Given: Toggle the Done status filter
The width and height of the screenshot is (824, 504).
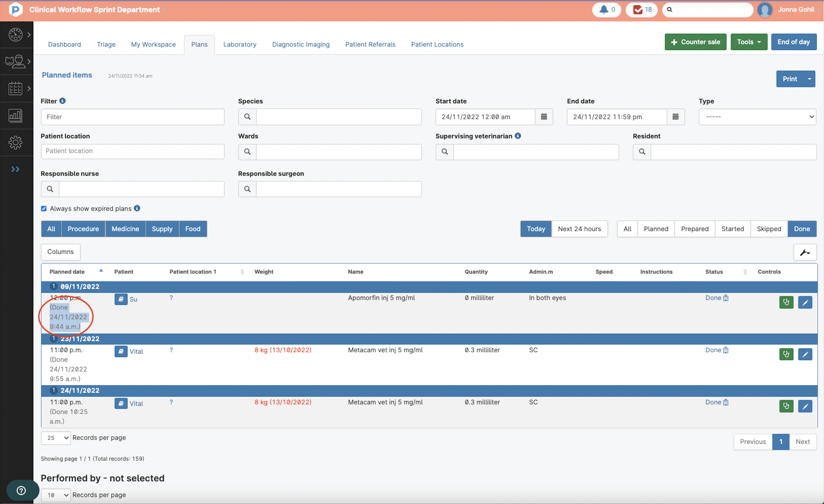Looking at the screenshot, I should (802, 229).
